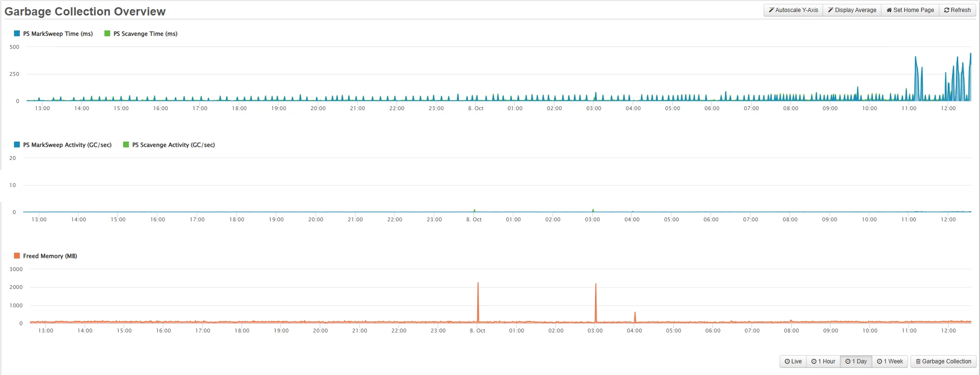Click the trash icon on Garbage Collection button
This screenshot has width=980, height=375.
pyautogui.click(x=918, y=361)
